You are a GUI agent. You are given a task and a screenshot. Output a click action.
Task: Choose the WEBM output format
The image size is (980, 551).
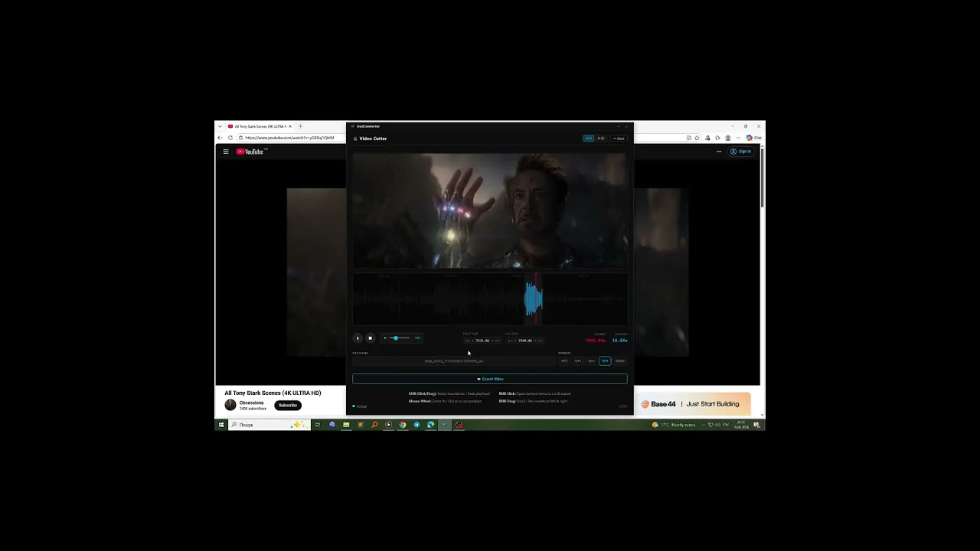620,361
